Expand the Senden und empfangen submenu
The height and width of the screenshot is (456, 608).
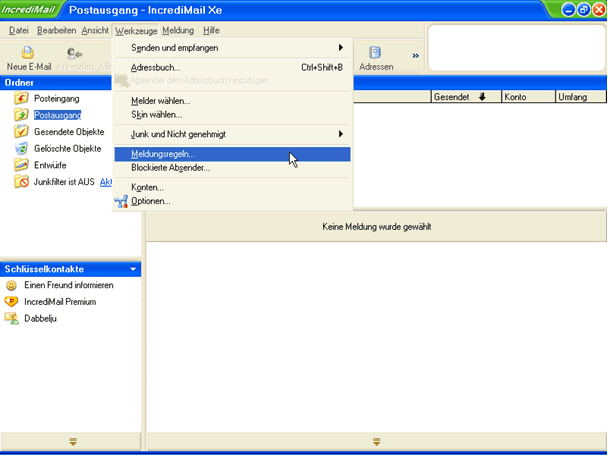coord(340,48)
